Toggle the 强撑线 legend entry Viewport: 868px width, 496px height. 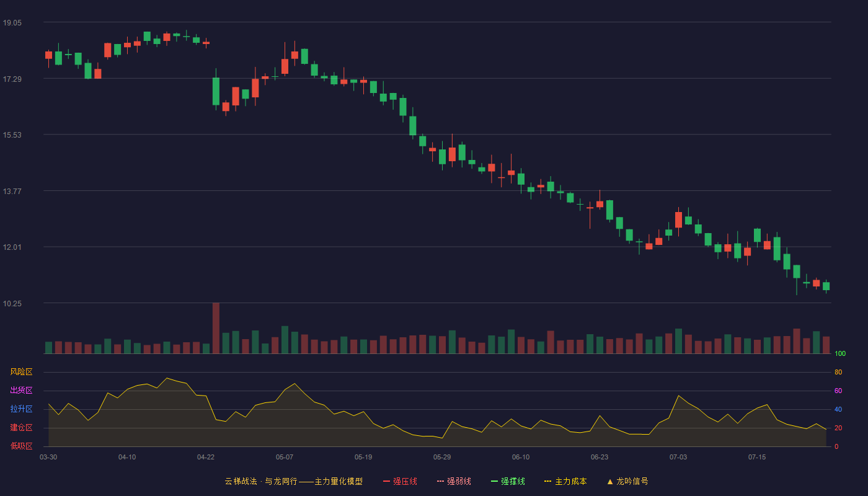coord(508,481)
